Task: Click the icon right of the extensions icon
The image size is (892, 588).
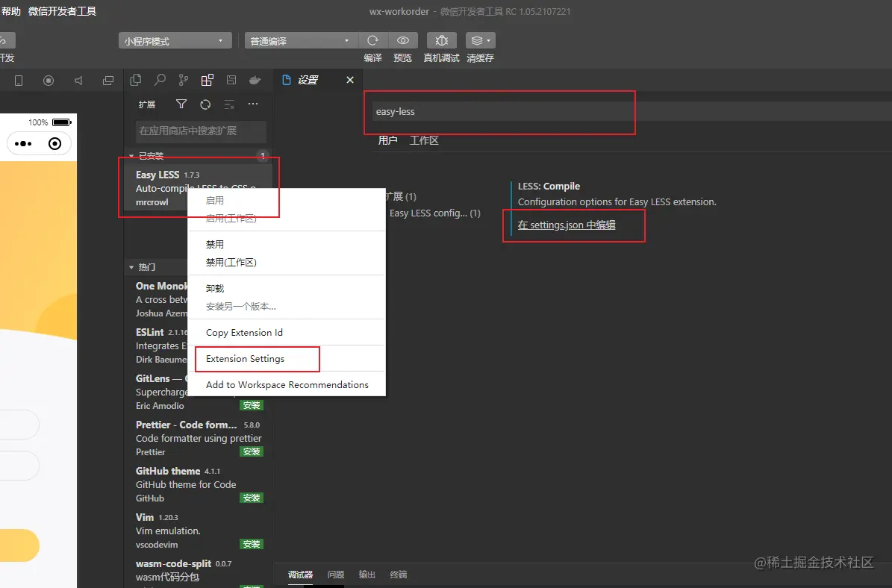Action: [231, 80]
